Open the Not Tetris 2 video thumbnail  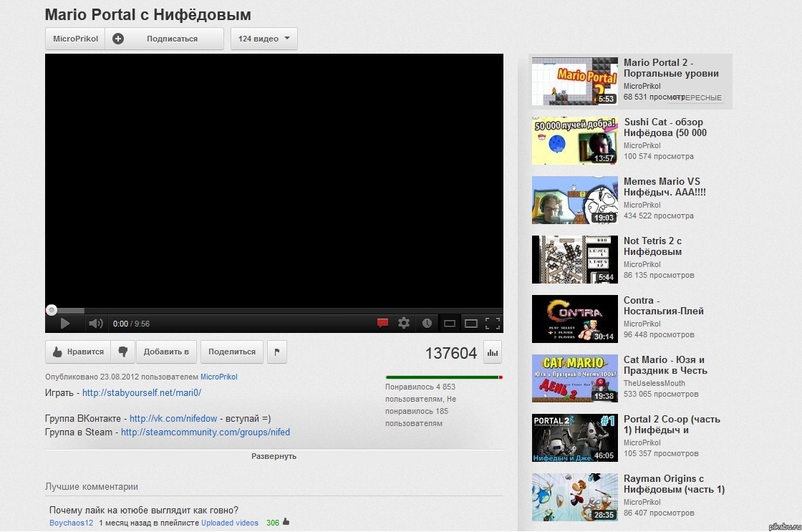pos(575,259)
